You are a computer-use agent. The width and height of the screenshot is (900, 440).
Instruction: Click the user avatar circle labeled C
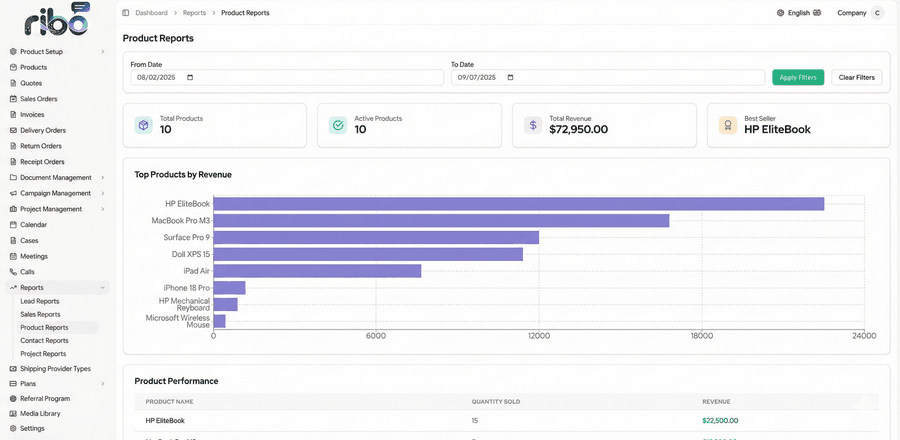coord(877,13)
